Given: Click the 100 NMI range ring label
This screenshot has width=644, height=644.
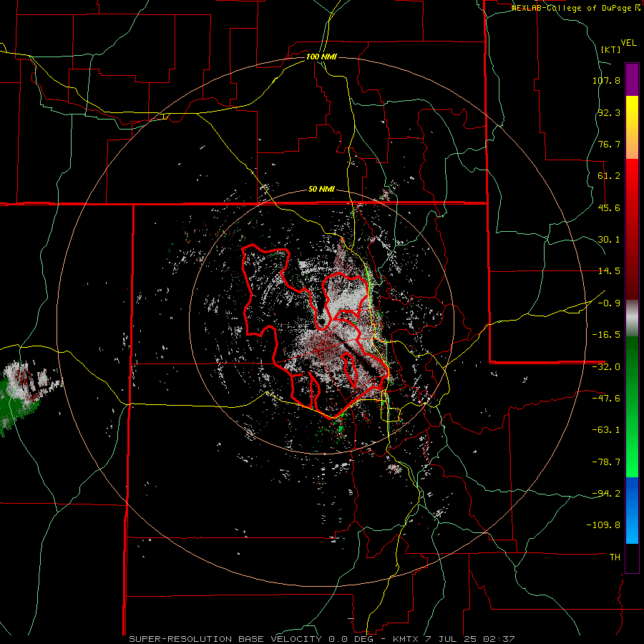Looking at the screenshot, I should click(x=321, y=57).
